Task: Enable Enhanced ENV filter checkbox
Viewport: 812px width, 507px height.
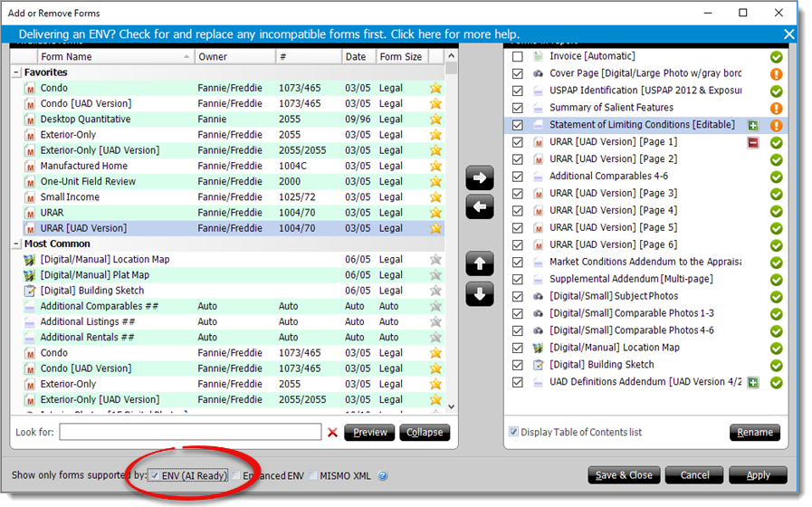Action: pos(236,475)
